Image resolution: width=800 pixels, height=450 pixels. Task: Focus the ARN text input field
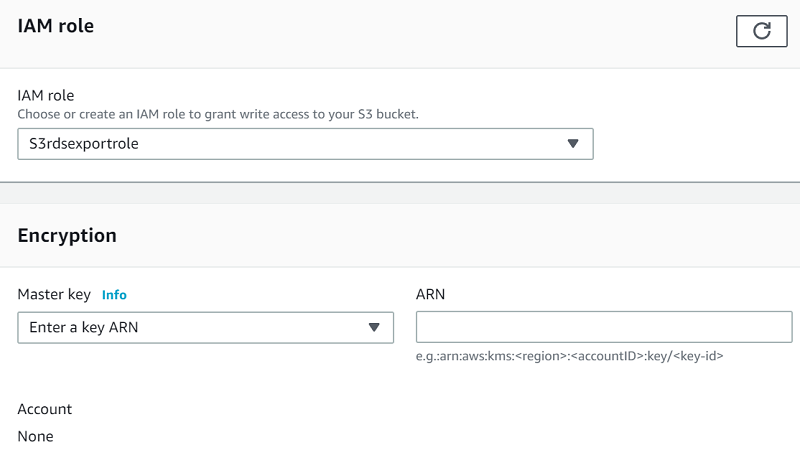(603, 327)
